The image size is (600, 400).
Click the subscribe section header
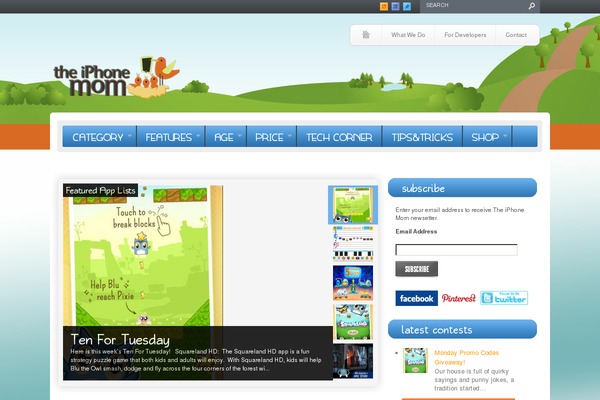point(462,188)
